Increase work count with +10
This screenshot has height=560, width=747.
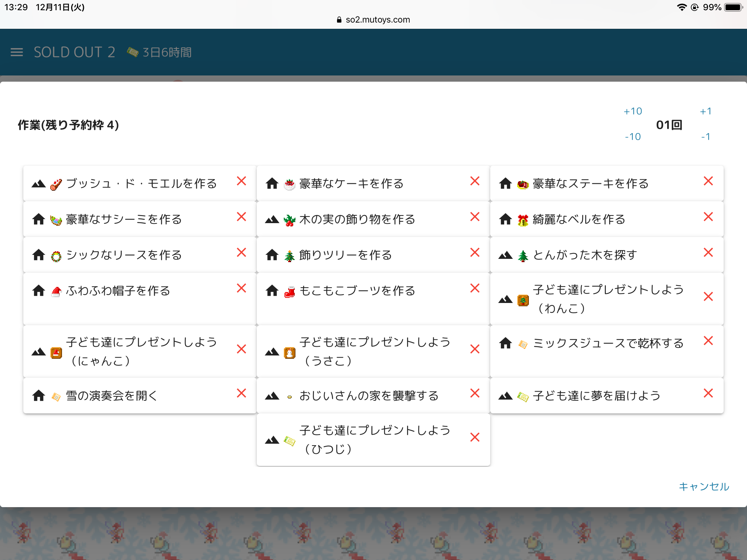pyautogui.click(x=633, y=111)
